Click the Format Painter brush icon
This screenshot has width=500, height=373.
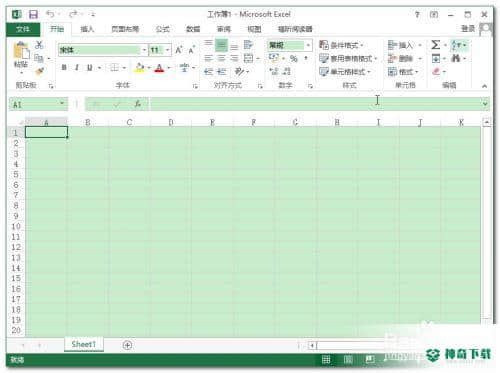(39, 71)
